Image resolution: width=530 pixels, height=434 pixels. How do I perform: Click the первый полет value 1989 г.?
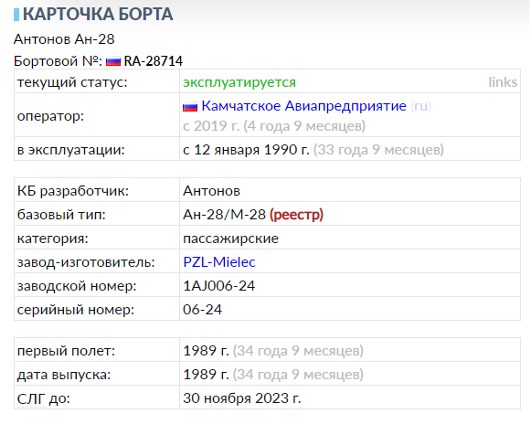pos(206,351)
